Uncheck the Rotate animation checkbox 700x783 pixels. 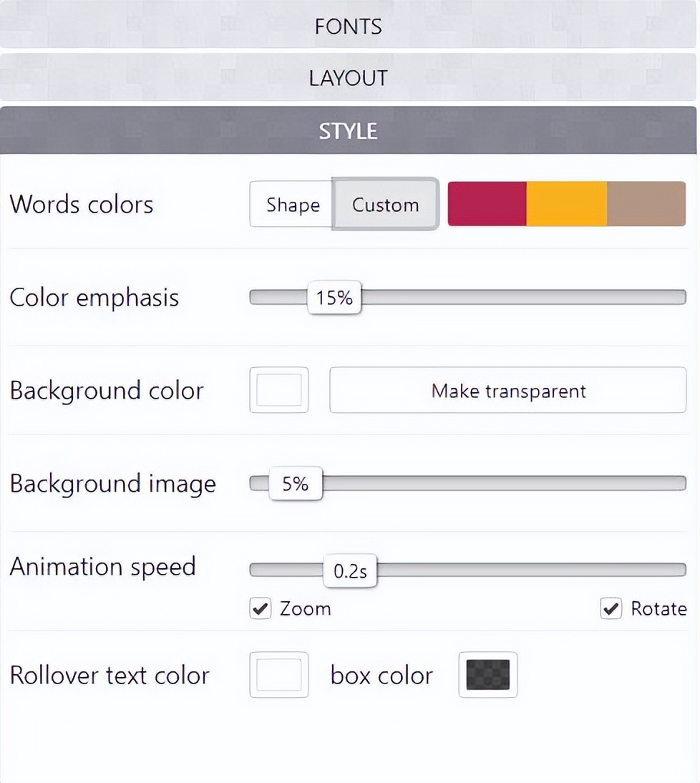(611, 609)
